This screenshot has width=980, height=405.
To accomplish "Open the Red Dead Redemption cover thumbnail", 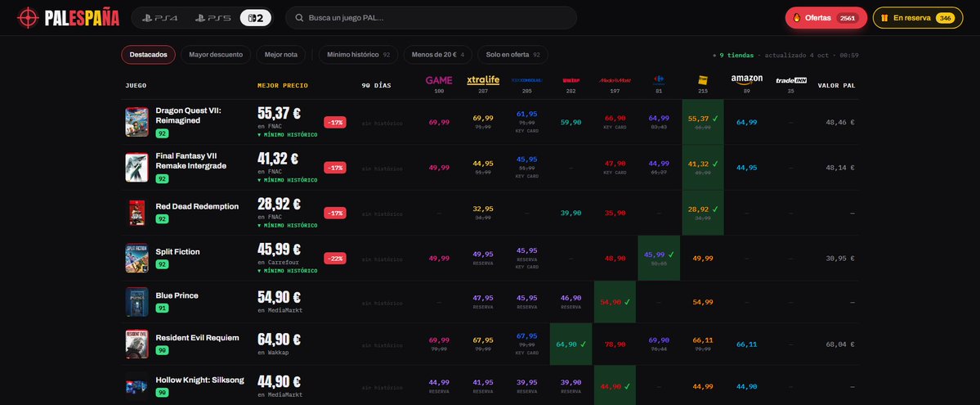I will 136,213.
